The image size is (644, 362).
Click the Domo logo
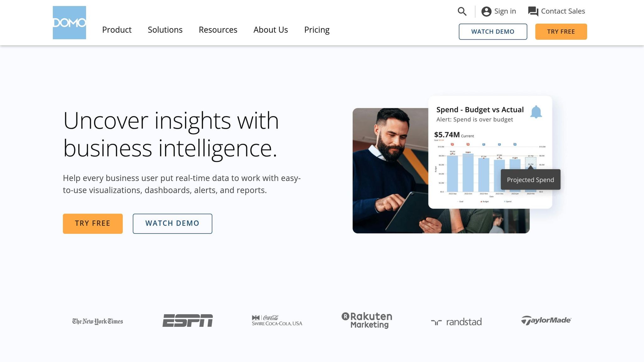coord(69,23)
